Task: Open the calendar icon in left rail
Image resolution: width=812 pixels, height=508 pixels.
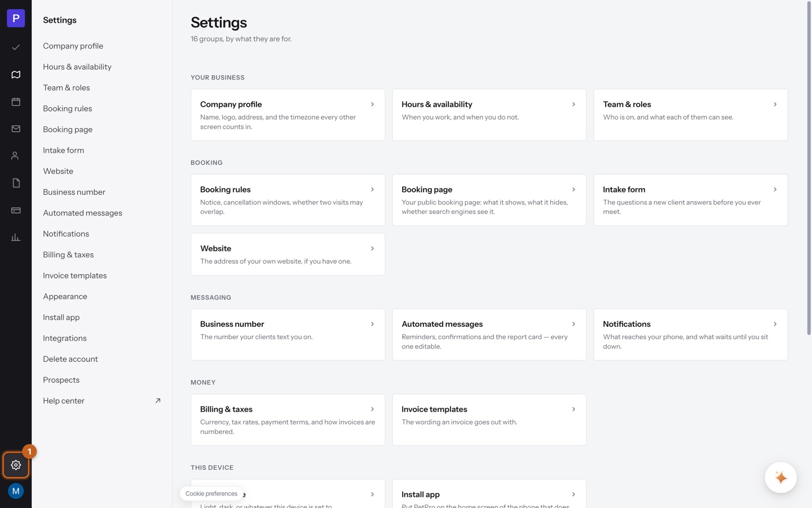Action: (x=16, y=102)
